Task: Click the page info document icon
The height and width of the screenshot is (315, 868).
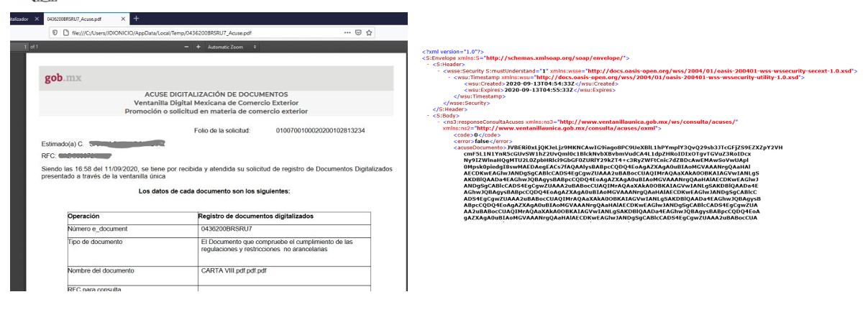Action: 66,32
